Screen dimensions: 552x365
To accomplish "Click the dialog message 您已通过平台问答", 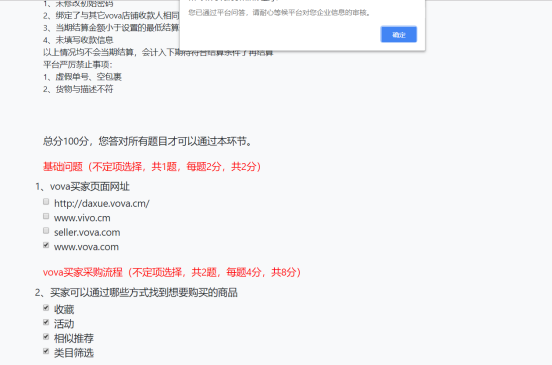I will point(279,13).
